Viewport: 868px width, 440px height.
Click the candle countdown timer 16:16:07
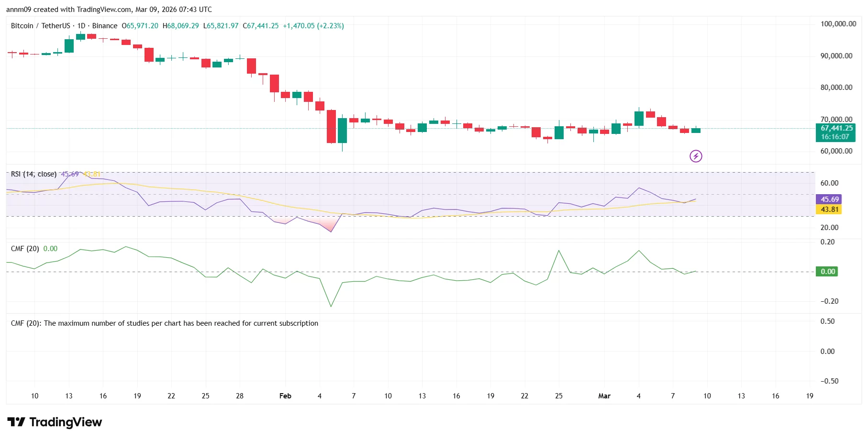point(835,136)
